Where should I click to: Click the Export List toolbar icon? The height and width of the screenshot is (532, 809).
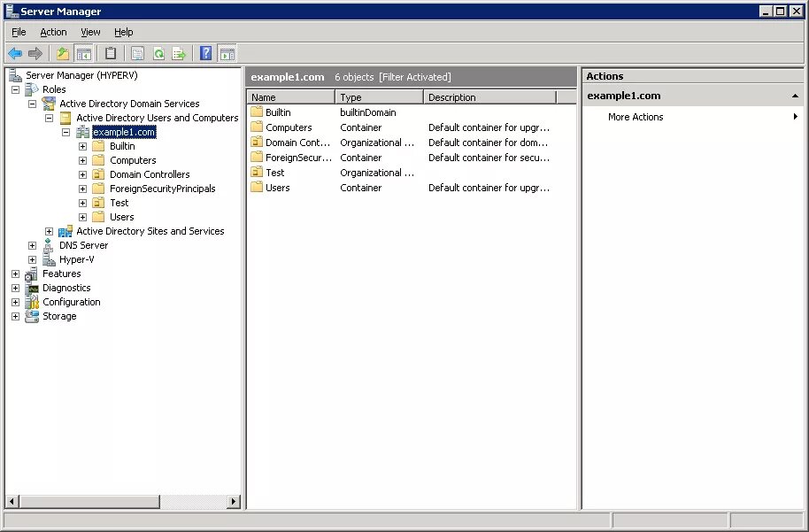point(179,53)
